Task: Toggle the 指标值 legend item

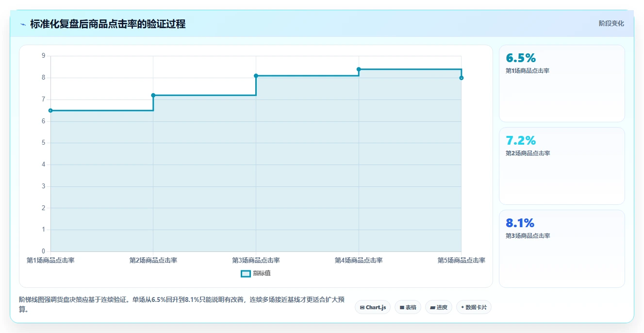Action: [256, 273]
